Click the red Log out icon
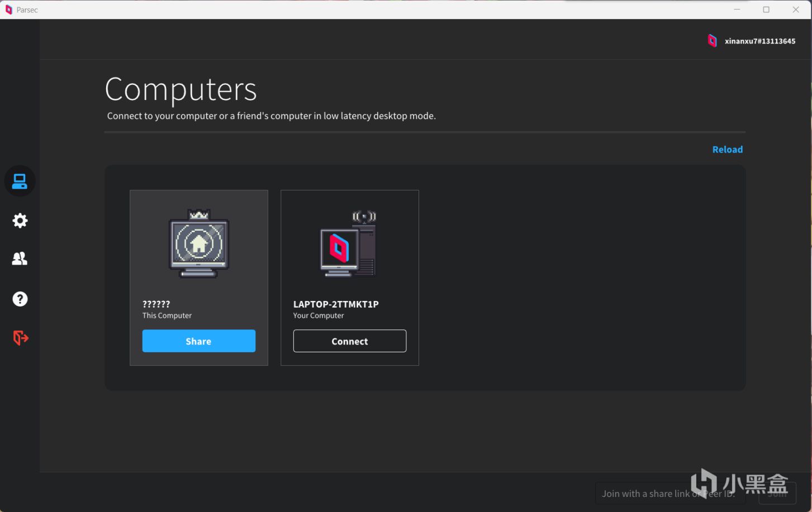 coord(20,338)
